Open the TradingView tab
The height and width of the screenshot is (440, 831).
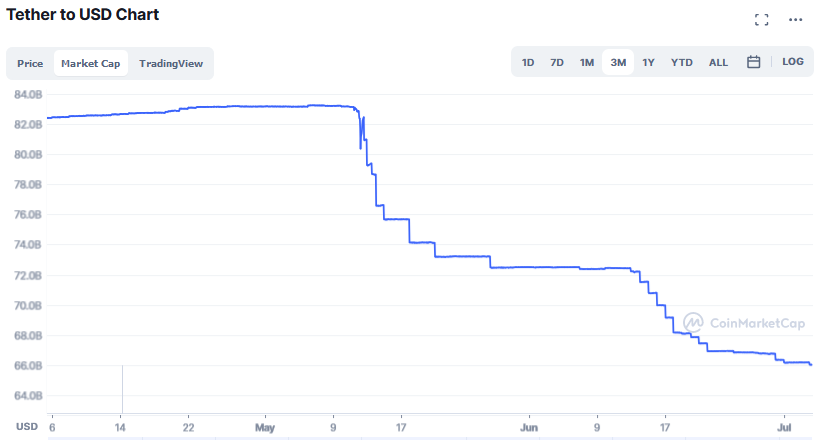pyautogui.click(x=171, y=64)
